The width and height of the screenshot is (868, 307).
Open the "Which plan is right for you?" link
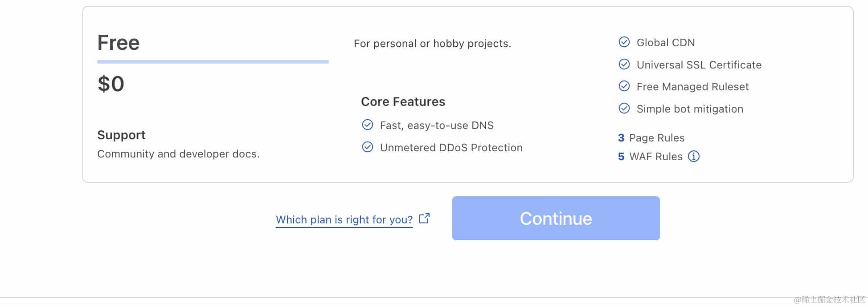point(344,220)
